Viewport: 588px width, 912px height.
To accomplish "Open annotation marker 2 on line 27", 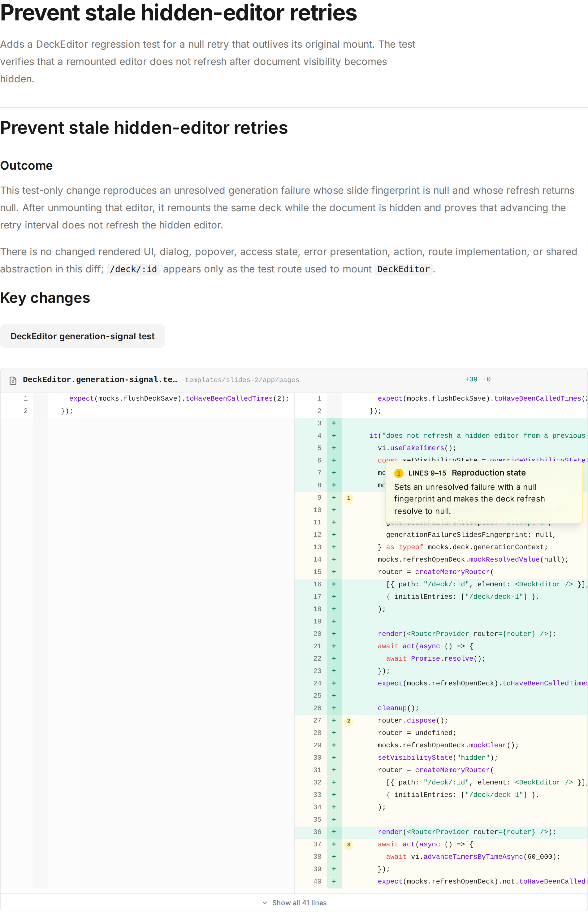I will click(x=348, y=721).
